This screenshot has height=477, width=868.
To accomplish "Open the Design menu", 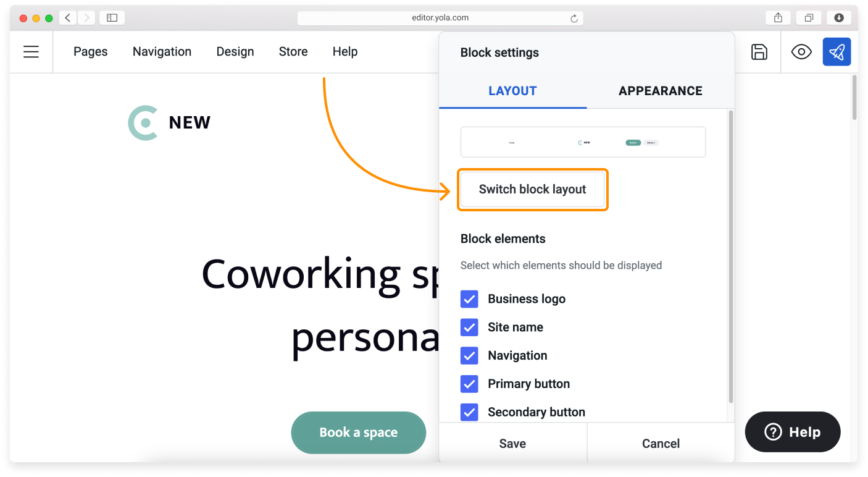I will coord(235,52).
